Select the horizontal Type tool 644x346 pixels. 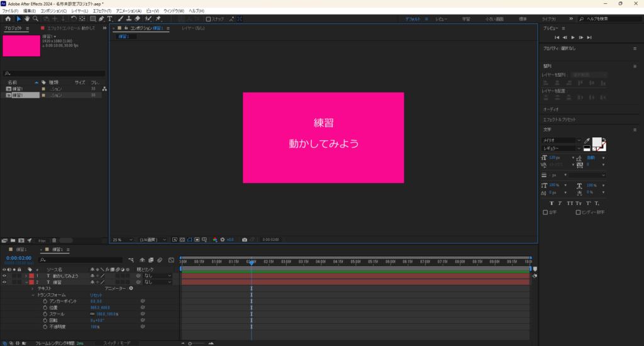tap(110, 19)
